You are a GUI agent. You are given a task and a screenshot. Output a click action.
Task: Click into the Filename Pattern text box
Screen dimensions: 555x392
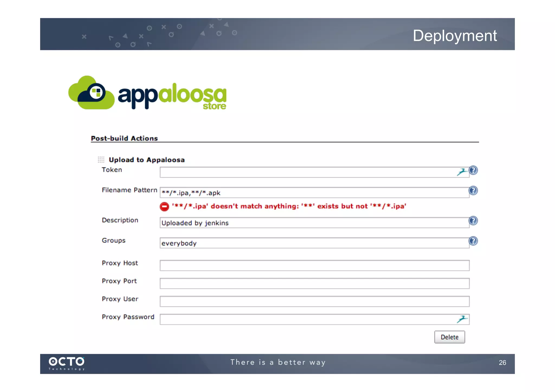coord(314,193)
